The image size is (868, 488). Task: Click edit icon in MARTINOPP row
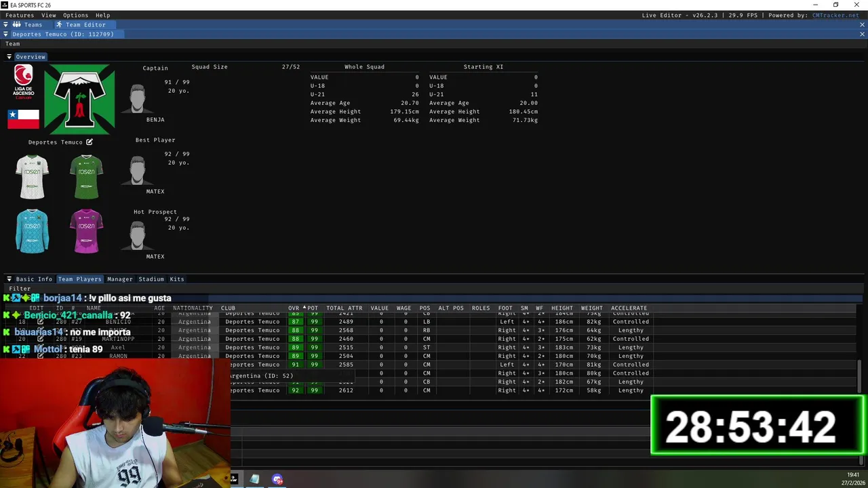(40, 339)
